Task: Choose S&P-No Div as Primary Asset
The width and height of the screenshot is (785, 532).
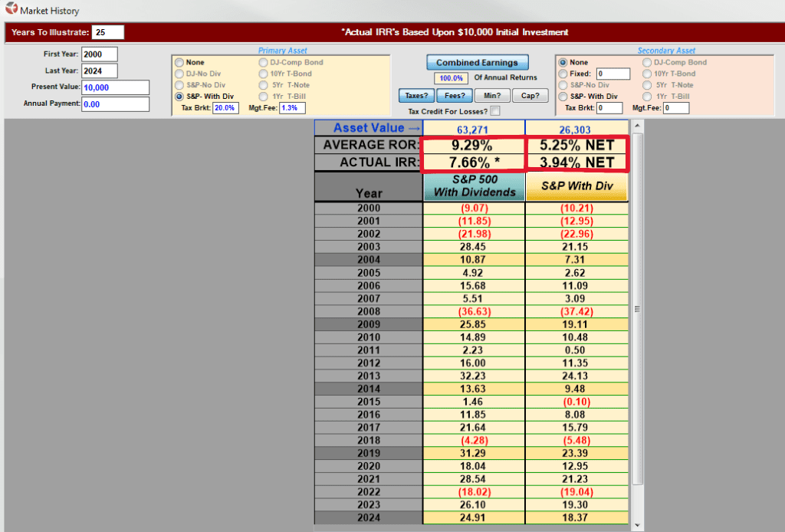Action: pyautogui.click(x=179, y=85)
